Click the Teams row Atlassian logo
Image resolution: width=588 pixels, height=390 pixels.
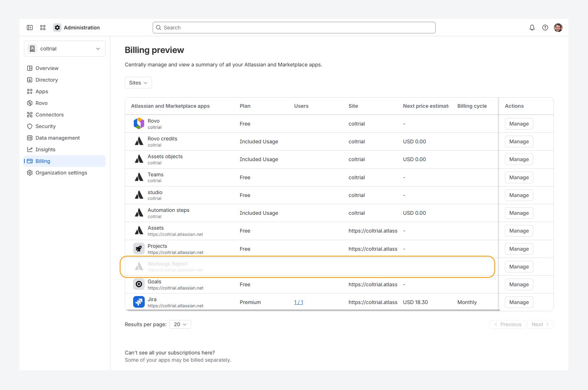[139, 177]
